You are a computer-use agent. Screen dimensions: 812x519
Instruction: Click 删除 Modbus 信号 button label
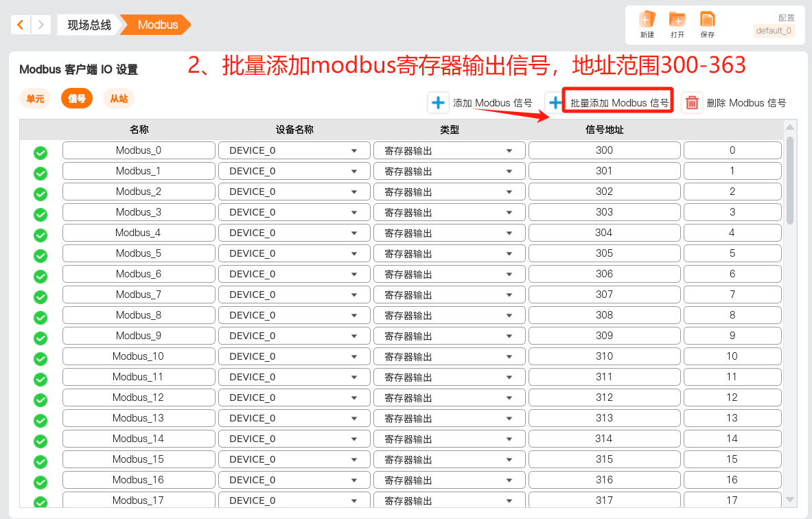746,103
